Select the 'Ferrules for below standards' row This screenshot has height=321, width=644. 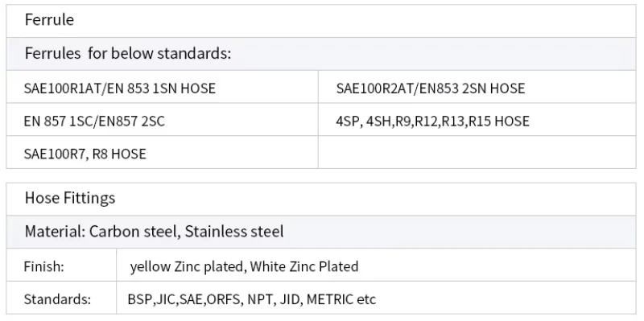click(x=321, y=54)
